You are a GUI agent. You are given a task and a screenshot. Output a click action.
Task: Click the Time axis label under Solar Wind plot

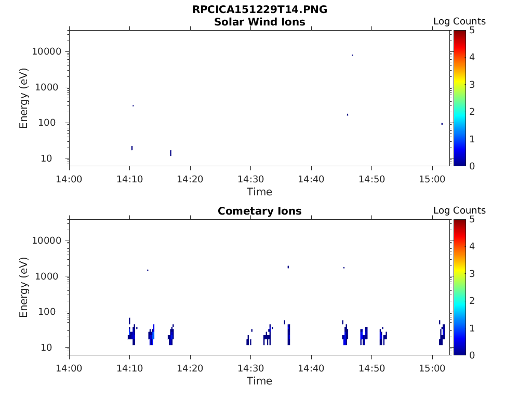260,192
